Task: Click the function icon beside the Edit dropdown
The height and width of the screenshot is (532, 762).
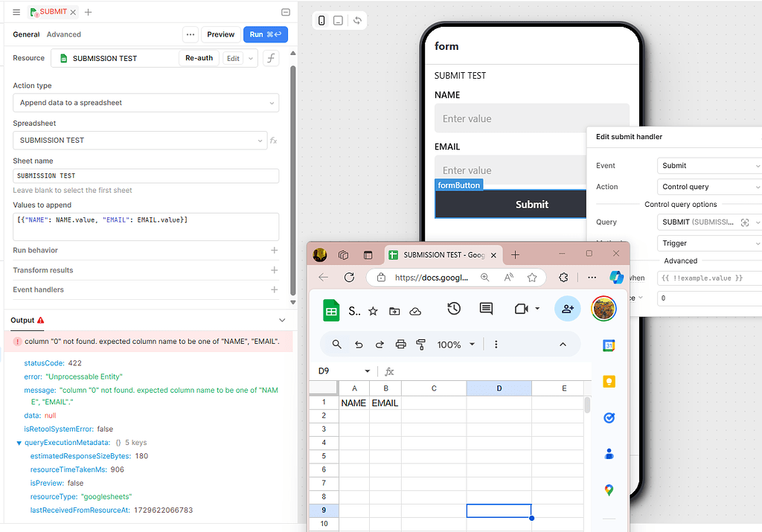Action: click(269, 57)
